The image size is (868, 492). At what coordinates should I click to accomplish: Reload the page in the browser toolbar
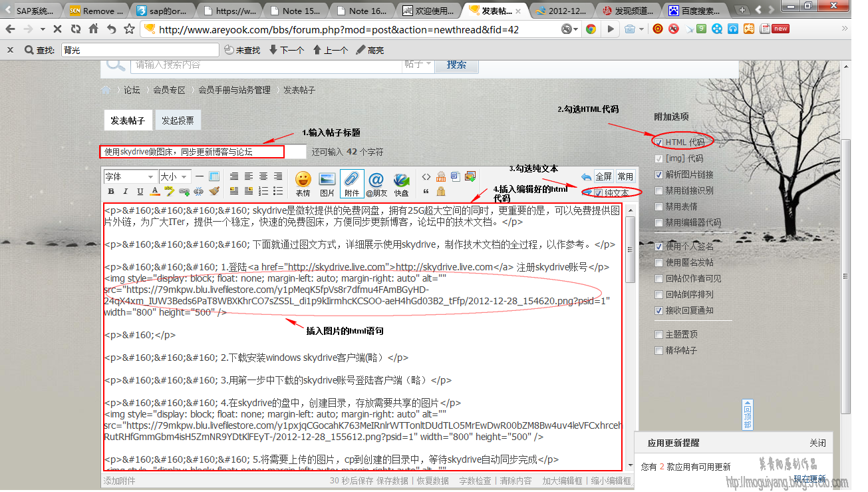tap(76, 29)
